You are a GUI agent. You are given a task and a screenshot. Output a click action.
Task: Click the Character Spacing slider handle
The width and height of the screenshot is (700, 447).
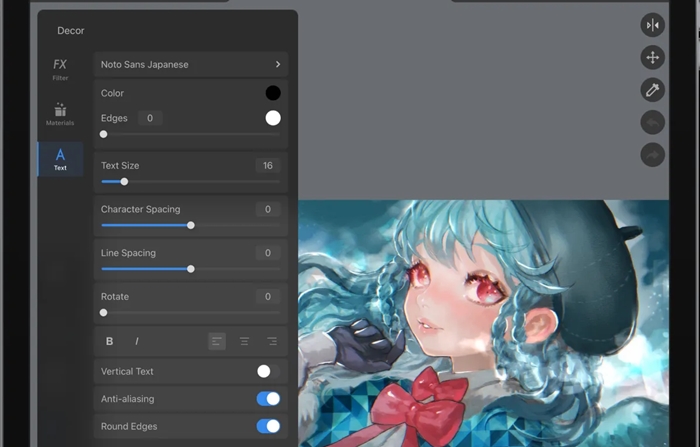(x=191, y=226)
